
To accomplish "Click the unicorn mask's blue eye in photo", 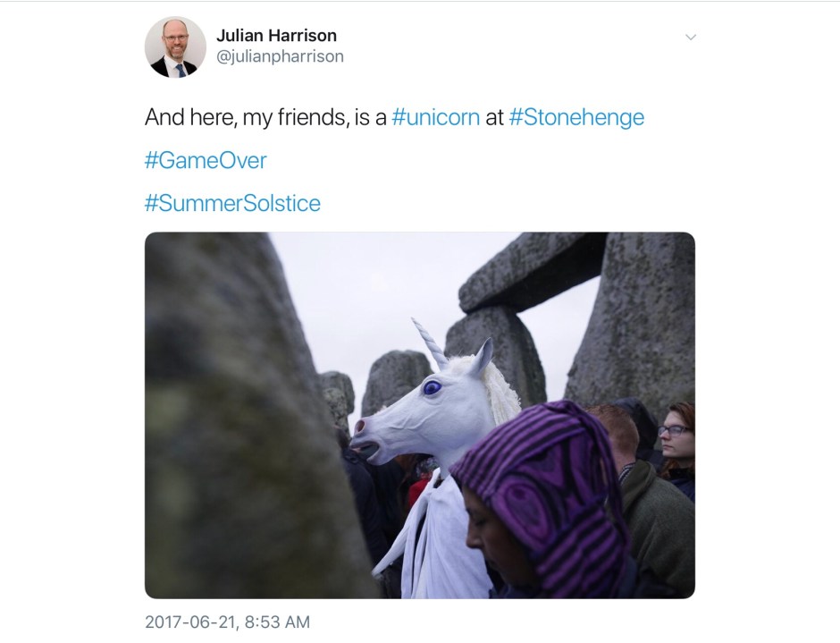I will 432,387.
